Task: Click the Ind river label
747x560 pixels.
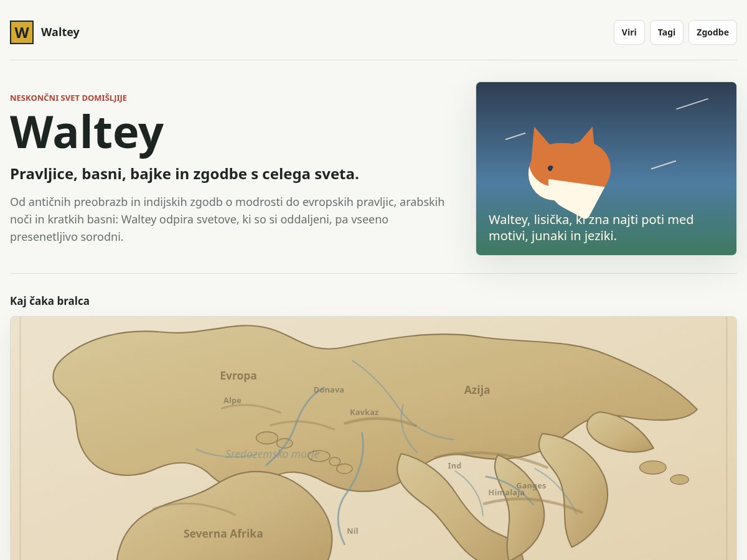Action: pos(454,466)
